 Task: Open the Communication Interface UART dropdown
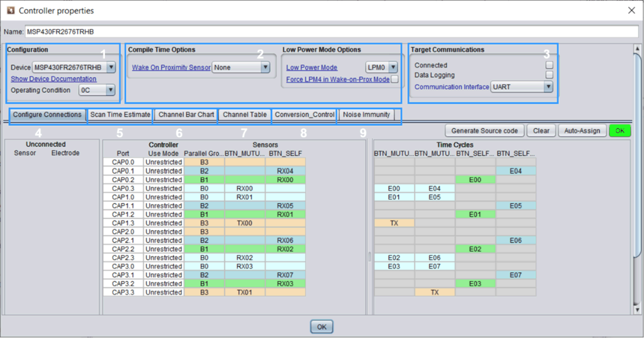pyautogui.click(x=548, y=87)
